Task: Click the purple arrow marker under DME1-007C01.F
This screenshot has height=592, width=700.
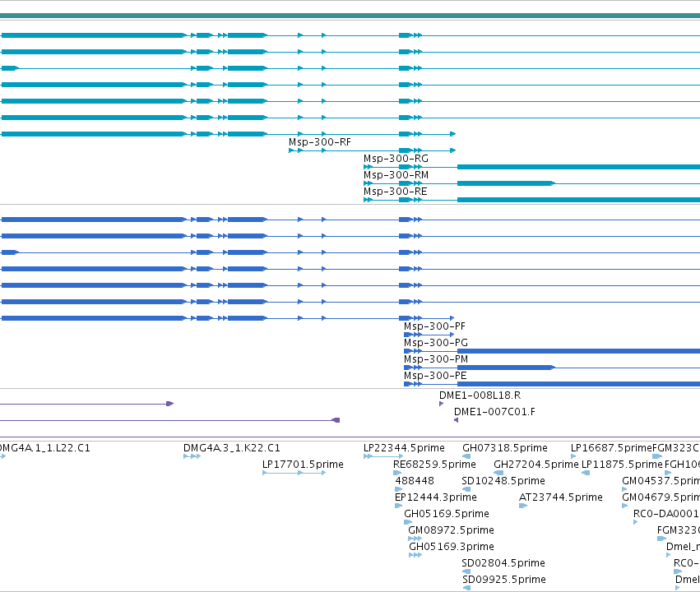Action: tap(457, 420)
